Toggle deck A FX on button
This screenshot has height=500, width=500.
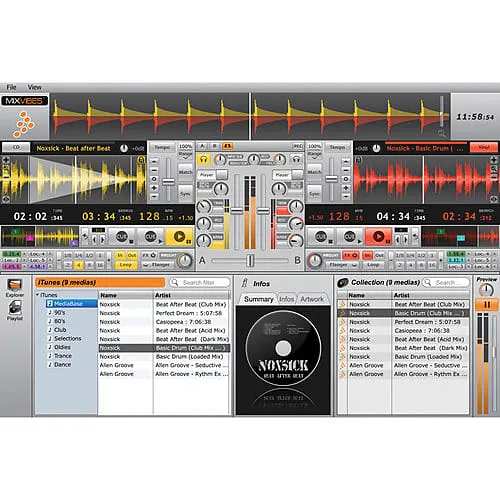149,256
